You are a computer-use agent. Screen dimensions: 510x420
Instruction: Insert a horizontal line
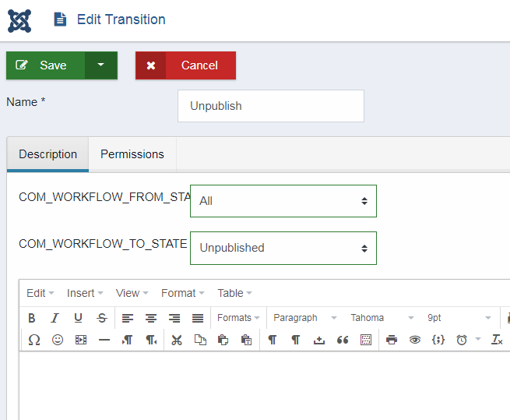click(x=104, y=340)
